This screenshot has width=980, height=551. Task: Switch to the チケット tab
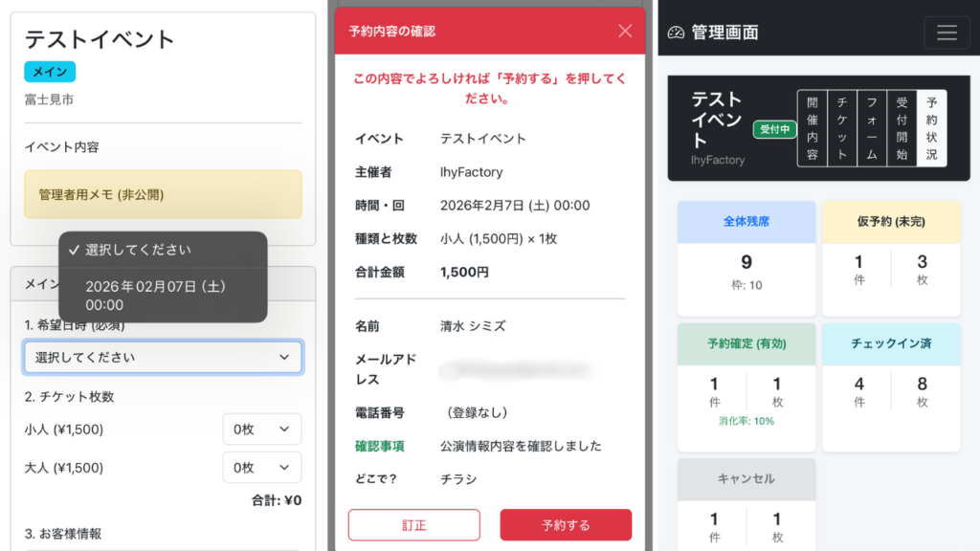pyautogui.click(x=842, y=129)
